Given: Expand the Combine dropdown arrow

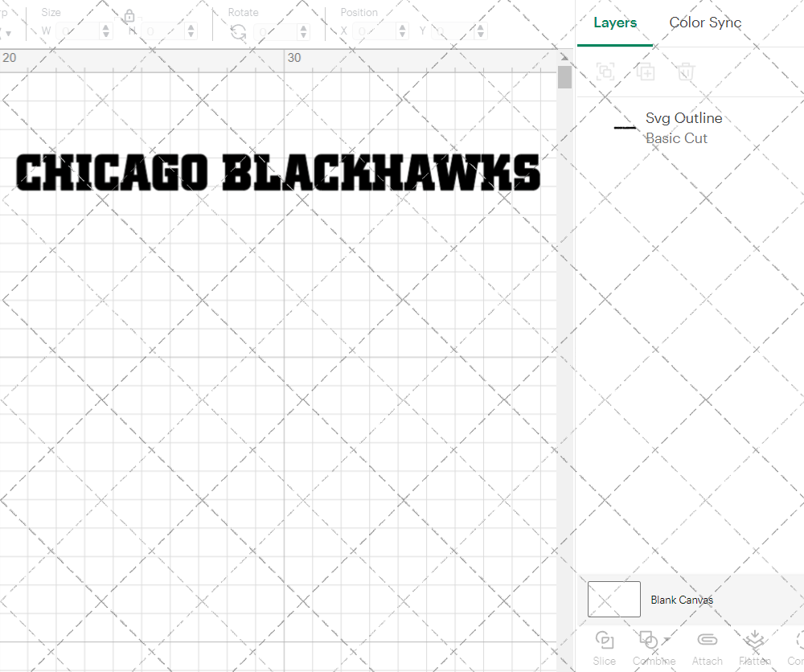Looking at the screenshot, I should pos(666,640).
